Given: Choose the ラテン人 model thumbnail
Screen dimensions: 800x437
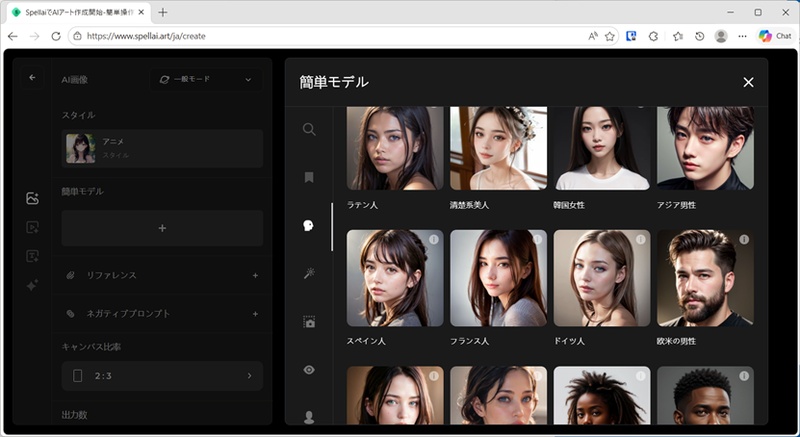Looking at the screenshot, I should coord(395,148).
